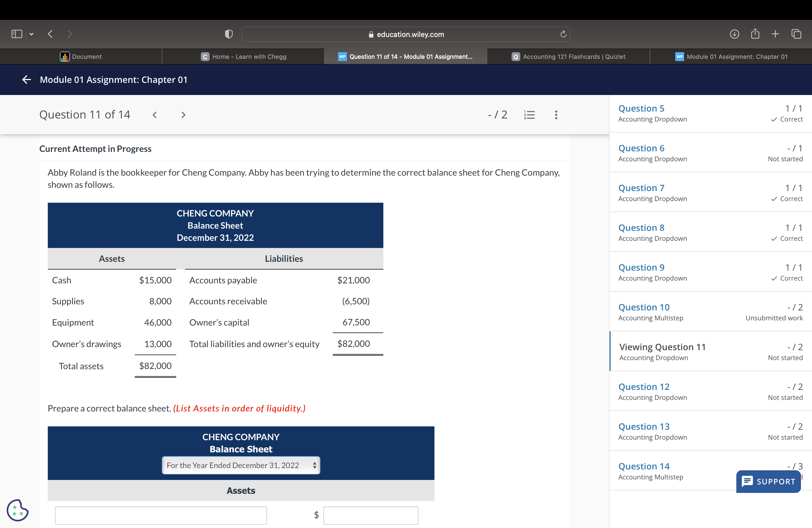Image resolution: width=812 pixels, height=528 pixels.
Task: Click the Safari reload page icon
Action: coord(563,34)
